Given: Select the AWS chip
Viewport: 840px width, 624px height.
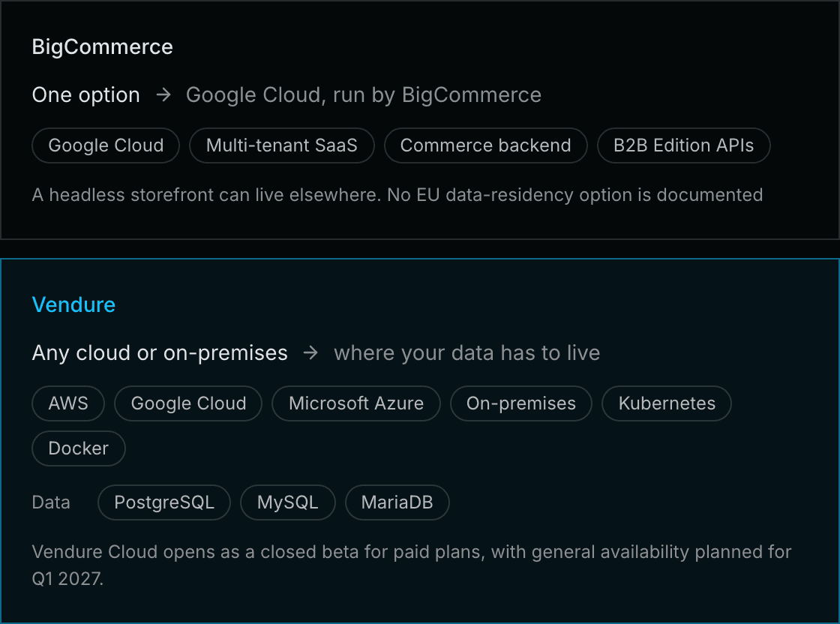Looking at the screenshot, I should click(x=68, y=403).
